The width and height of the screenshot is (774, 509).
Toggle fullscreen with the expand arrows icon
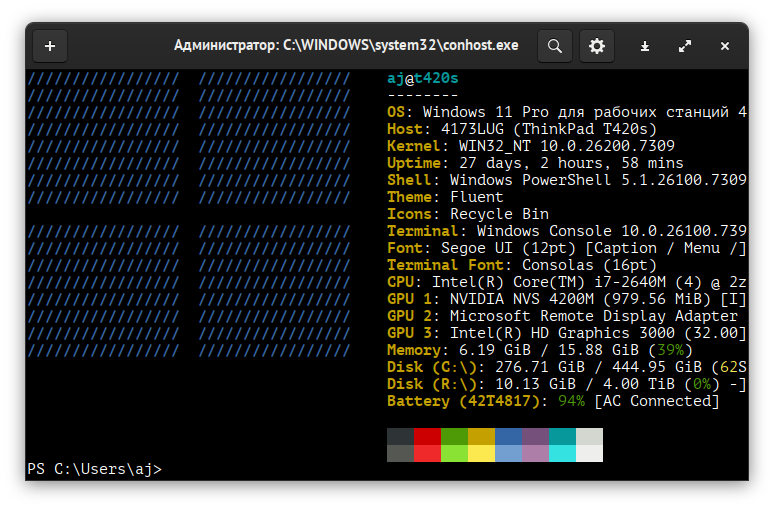pyautogui.click(x=685, y=46)
